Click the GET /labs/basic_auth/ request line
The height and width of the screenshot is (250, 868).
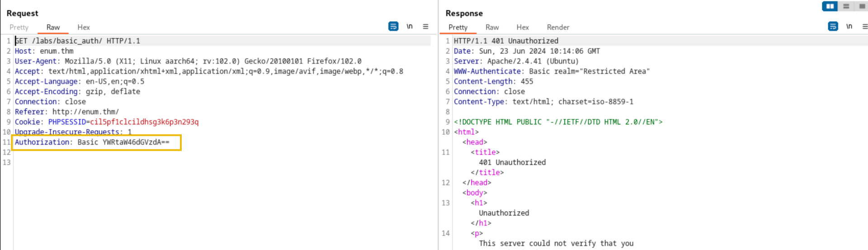[x=77, y=41]
